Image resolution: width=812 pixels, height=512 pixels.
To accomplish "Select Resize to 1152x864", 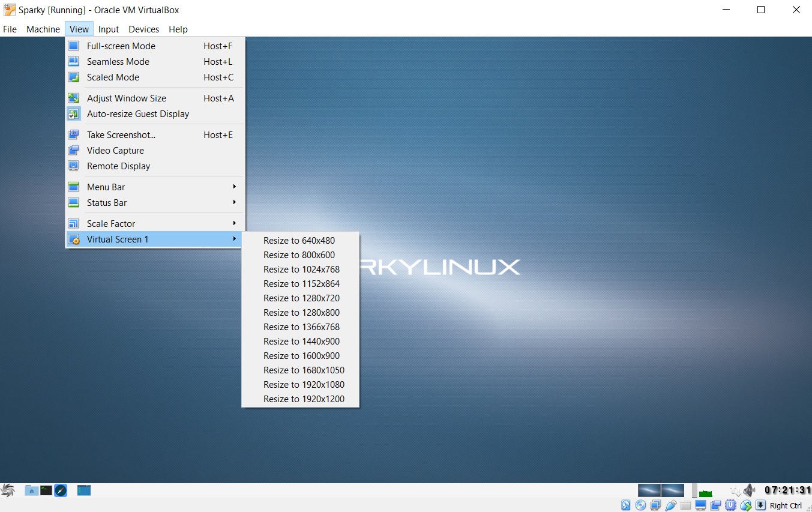I will pyautogui.click(x=300, y=284).
